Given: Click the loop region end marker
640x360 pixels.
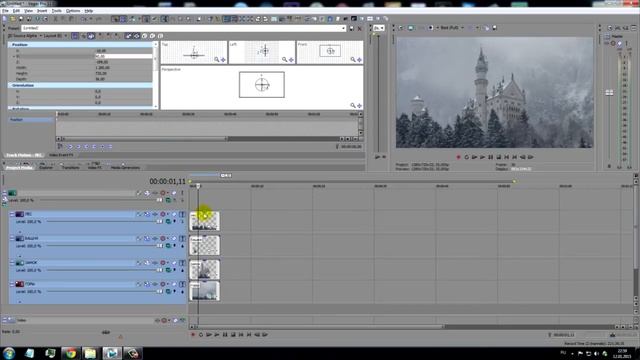Looking at the screenshot, I should (514, 181).
